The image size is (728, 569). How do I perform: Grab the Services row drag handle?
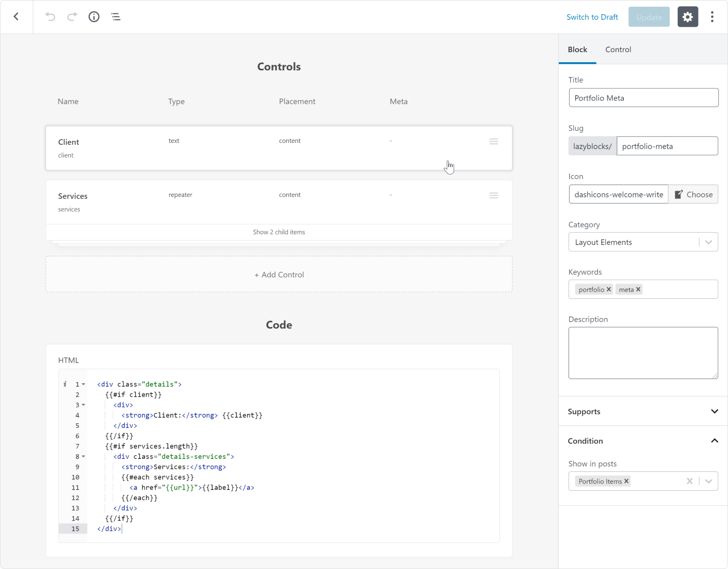(494, 196)
